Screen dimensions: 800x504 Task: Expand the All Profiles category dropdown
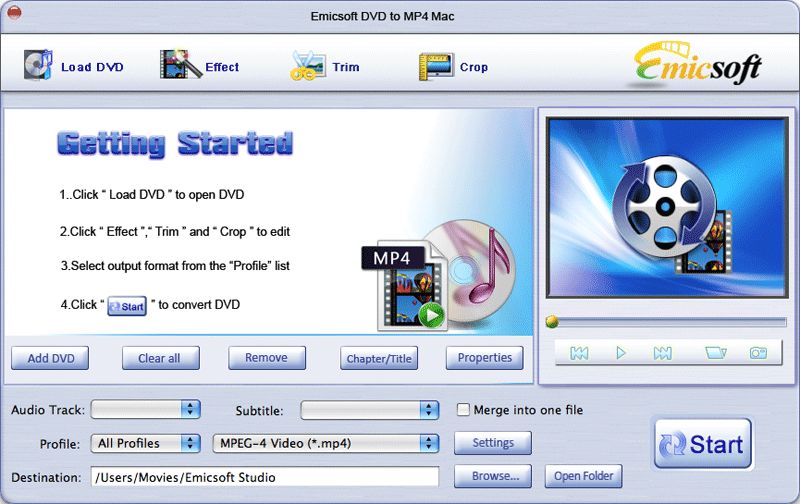pos(146,443)
